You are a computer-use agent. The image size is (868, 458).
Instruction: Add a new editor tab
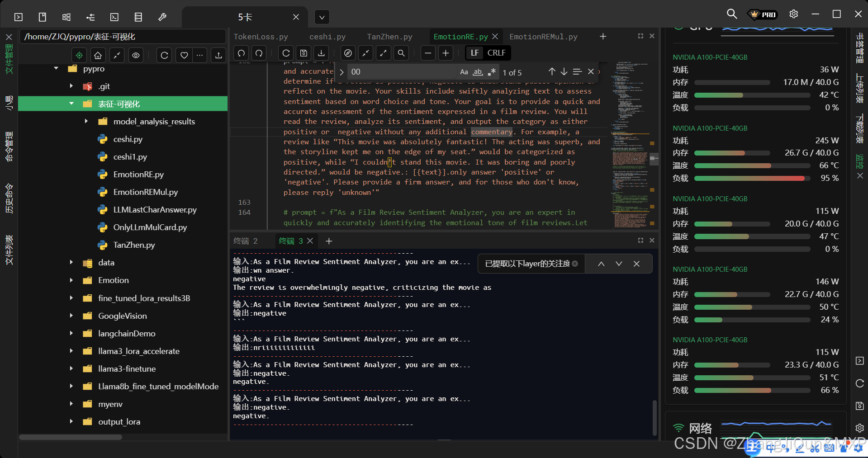point(603,36)
